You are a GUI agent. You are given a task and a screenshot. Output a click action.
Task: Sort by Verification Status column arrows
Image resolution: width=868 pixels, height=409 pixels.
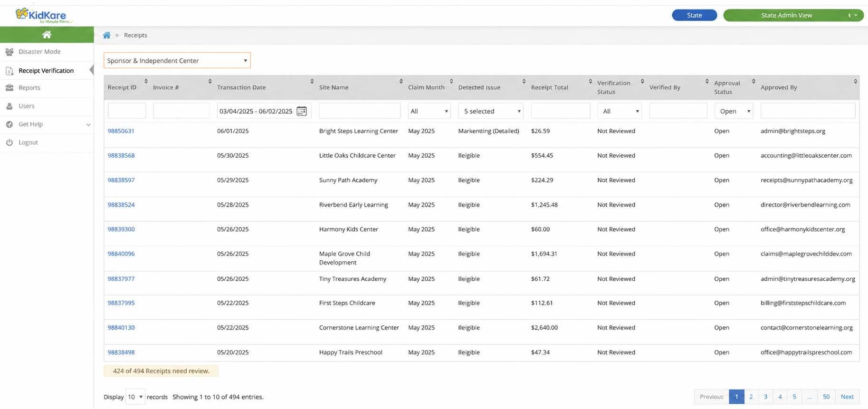pos(642,81)
